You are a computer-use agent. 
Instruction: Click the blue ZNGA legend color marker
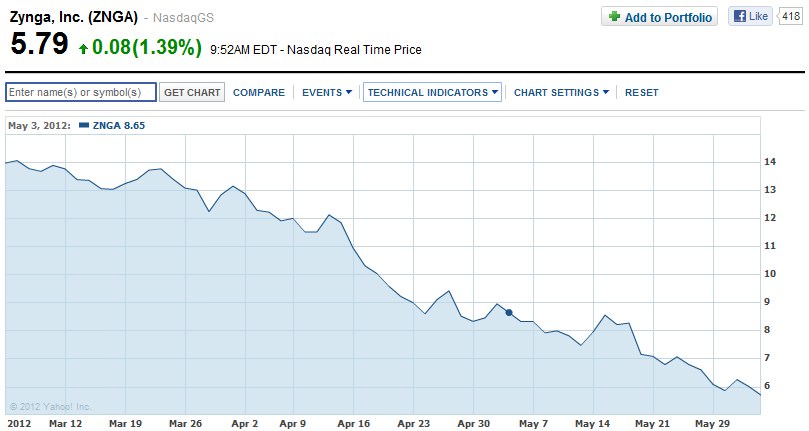tap(84, 125)
